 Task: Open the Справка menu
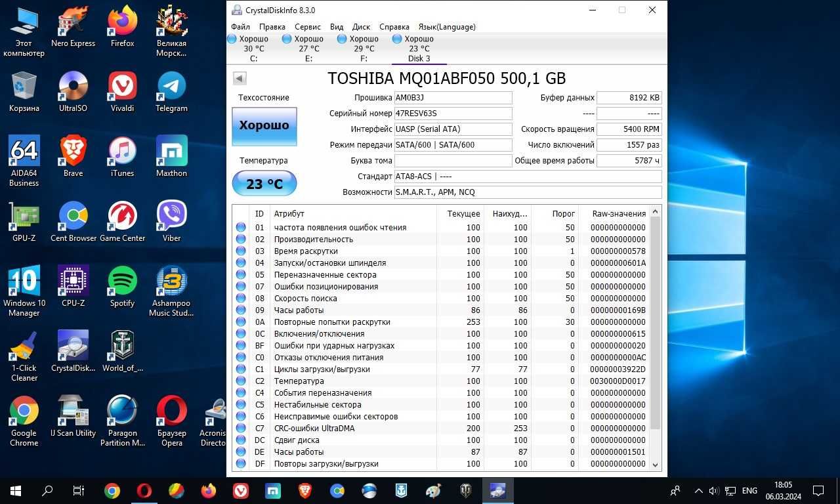394,27
